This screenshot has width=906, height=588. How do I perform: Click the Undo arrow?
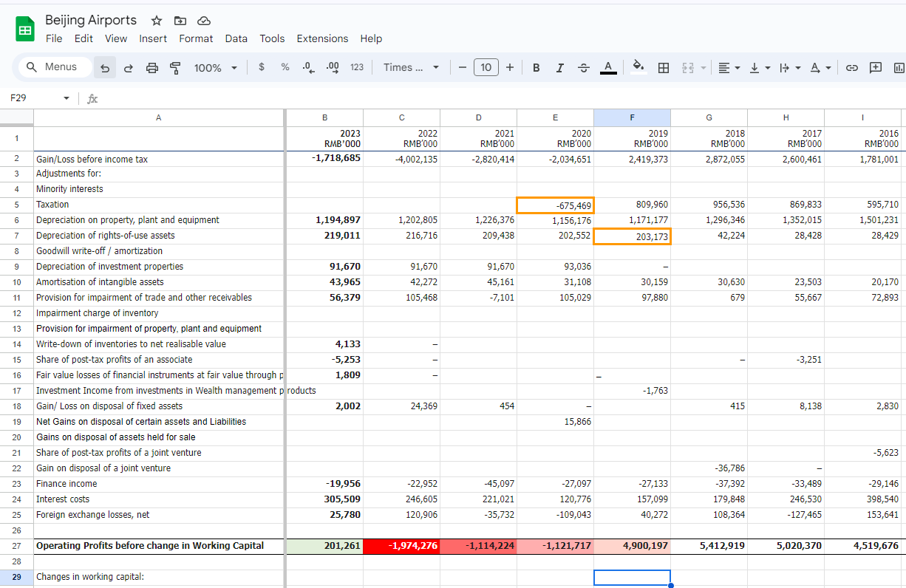pyautogui.click(x=105, y=68)
